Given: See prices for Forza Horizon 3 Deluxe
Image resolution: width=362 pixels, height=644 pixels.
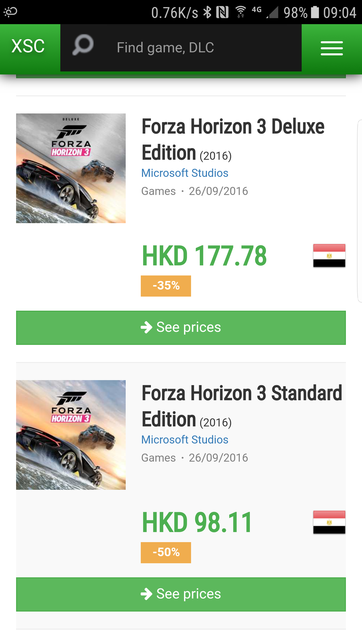Looking at the screenshot, I should [181, 328].
